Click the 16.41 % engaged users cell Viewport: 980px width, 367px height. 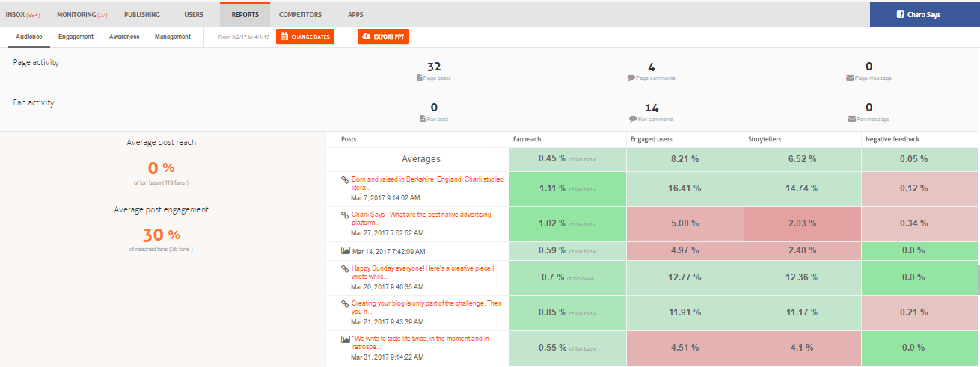pos(685,188)
